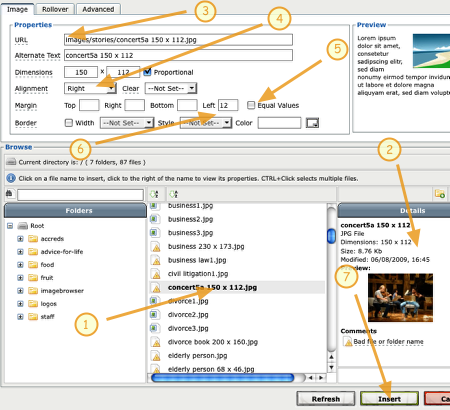
Task: Click the Margin Left field showing 12
Action: click(228, 105)
